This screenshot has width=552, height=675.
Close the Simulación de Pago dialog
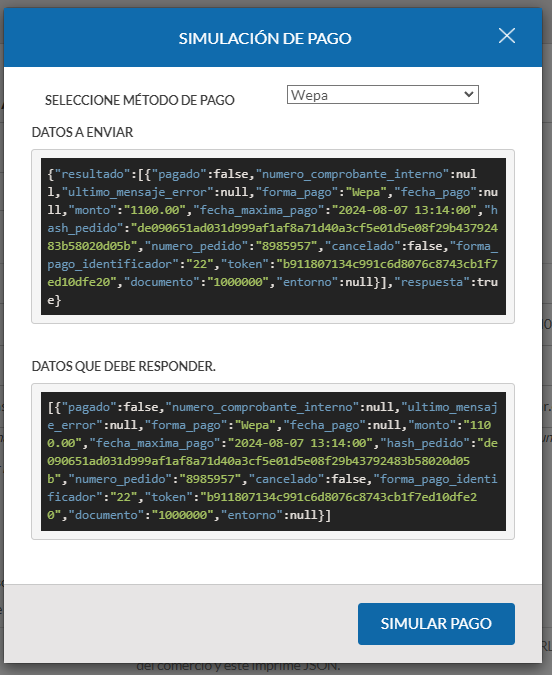pos(507,36)
